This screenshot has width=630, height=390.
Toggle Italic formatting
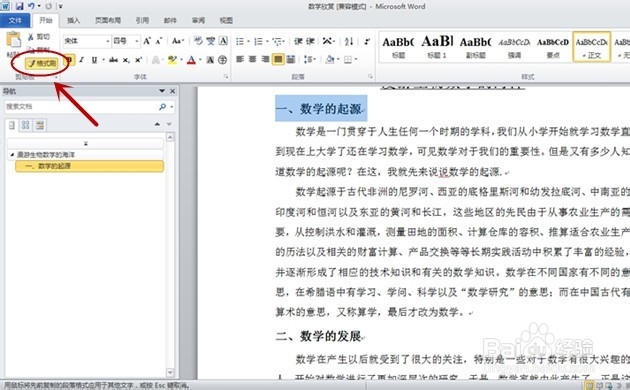coord(82,60)
